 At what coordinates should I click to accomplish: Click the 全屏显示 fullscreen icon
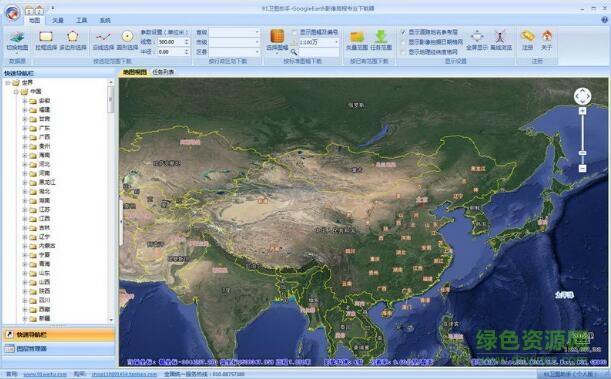pos(477,37)
